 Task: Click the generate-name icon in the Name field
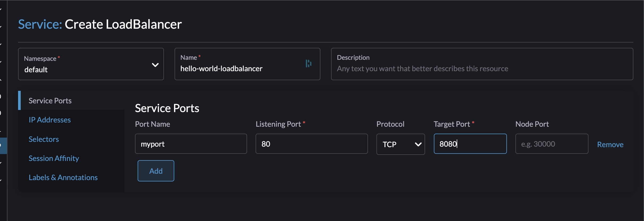308,64
